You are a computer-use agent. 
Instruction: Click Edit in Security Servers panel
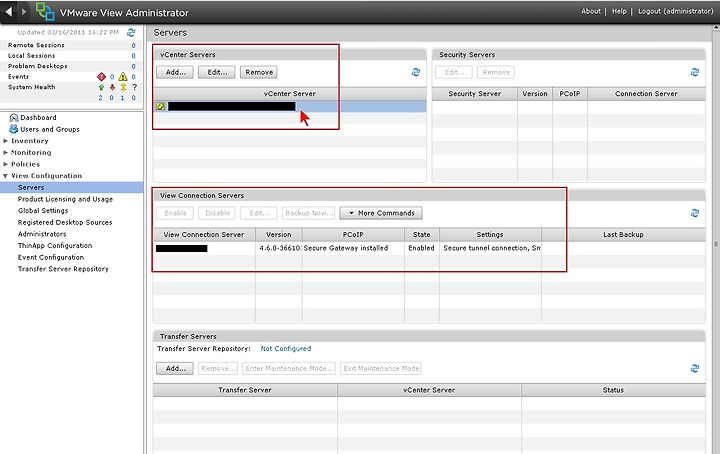pos(454,72)
